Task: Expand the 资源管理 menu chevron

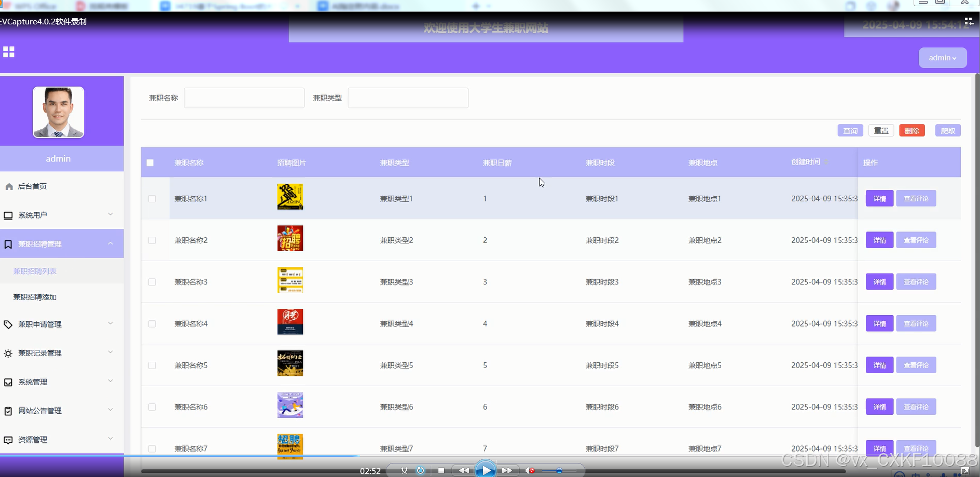Action: pos(111,439)
